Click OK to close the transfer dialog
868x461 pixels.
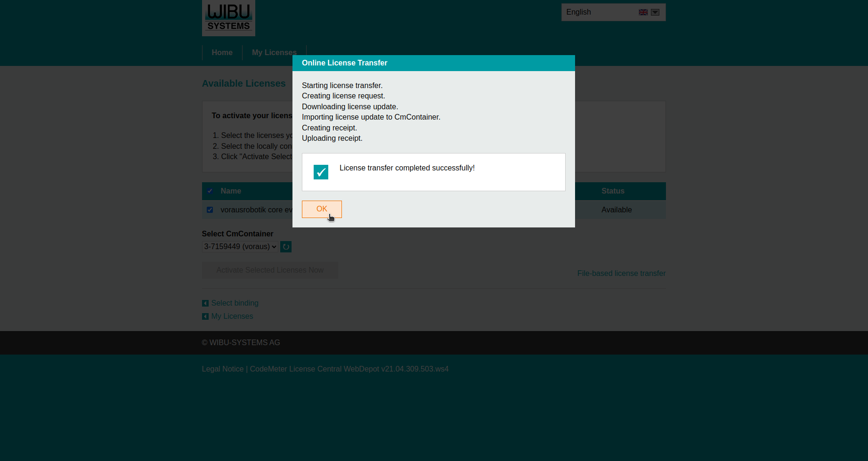[322, 209]
